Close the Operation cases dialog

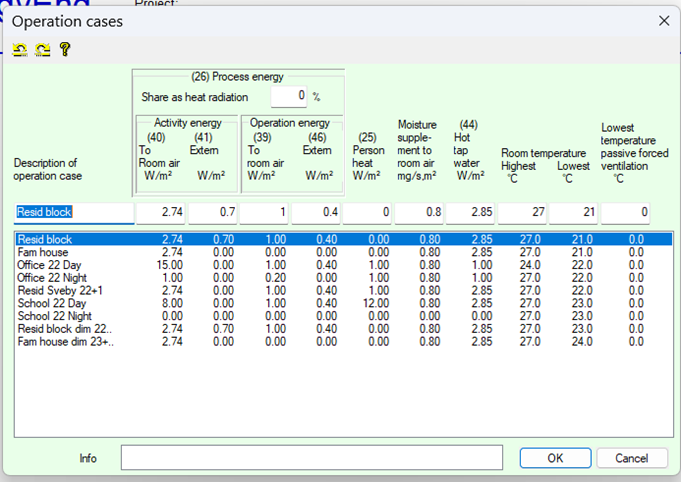click(x=663, y=20)
